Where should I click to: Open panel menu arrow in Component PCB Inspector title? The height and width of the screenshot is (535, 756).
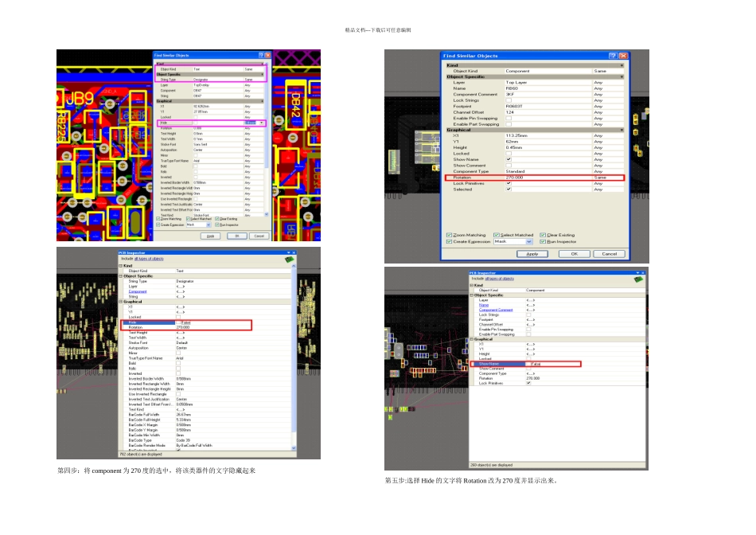coord(637,273)
